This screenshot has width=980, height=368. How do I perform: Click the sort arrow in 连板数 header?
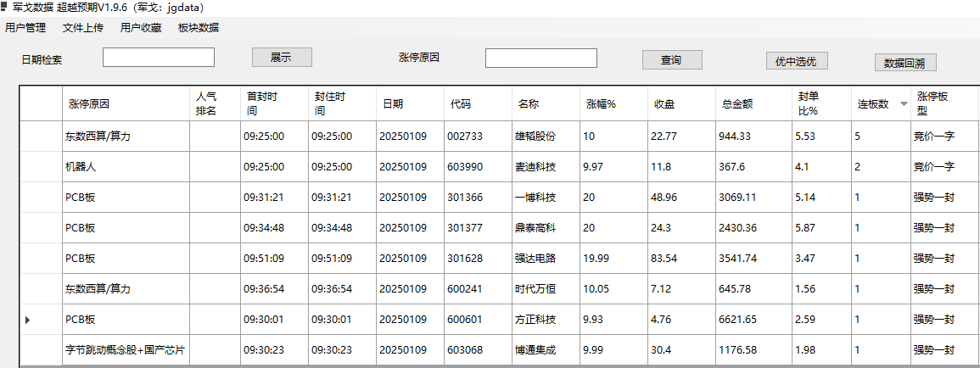[903, 104]
